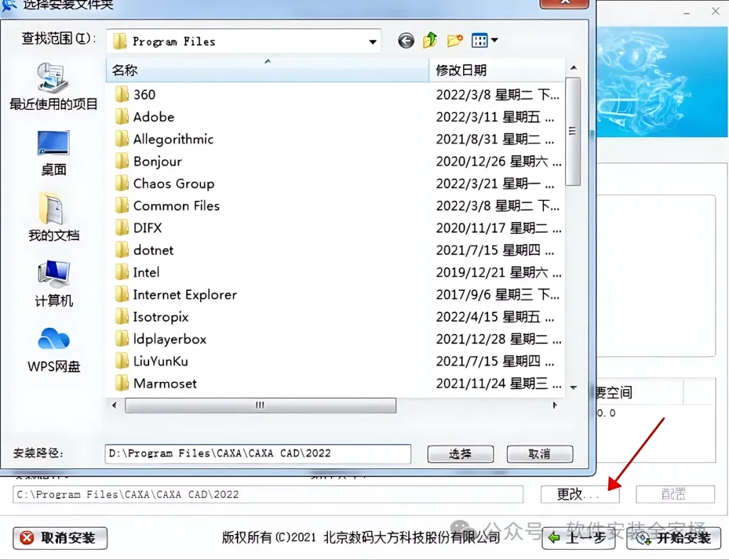This screenshot has width=729, height=560.
Task: Click the horizontal scrollbar thumb of file list
Action: pos(261,405)
